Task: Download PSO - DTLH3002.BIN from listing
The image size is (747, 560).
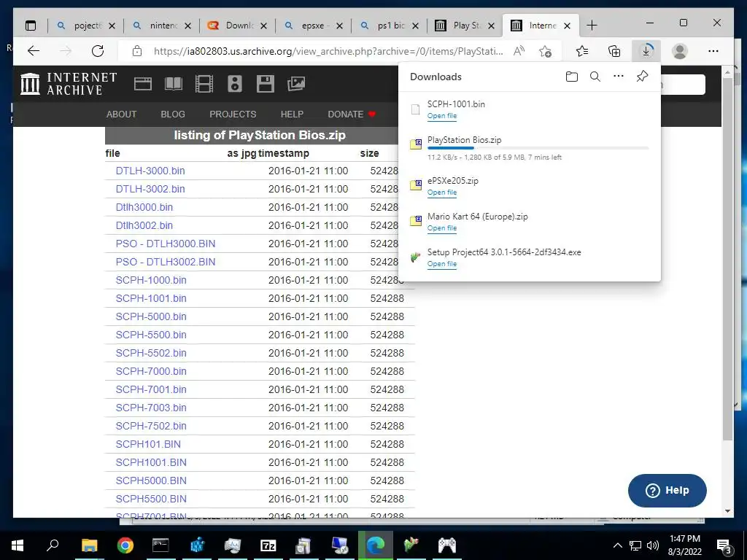Action: (x=166, y=262)
